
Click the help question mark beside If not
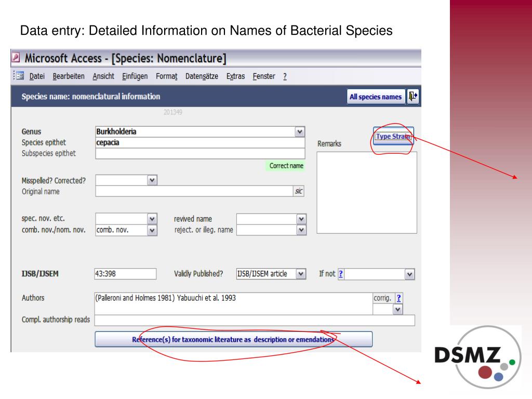pyautogui.click(x=341, y=274)
